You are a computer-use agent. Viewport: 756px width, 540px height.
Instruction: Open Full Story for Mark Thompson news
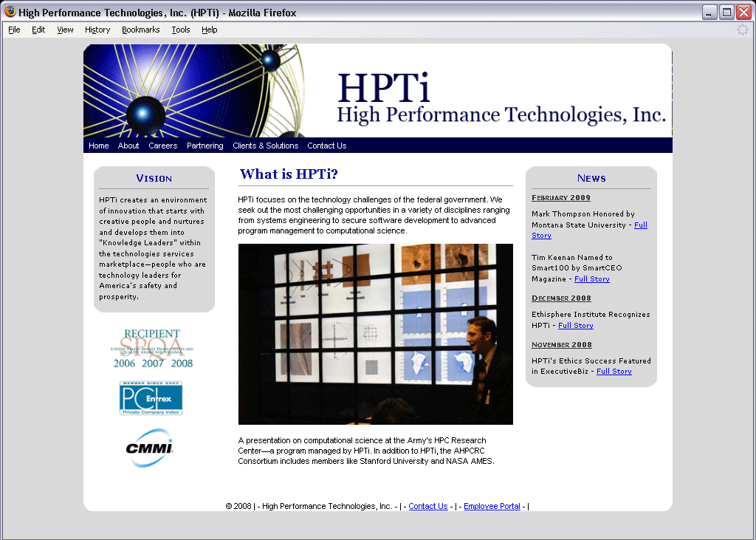tap(640, 225)
